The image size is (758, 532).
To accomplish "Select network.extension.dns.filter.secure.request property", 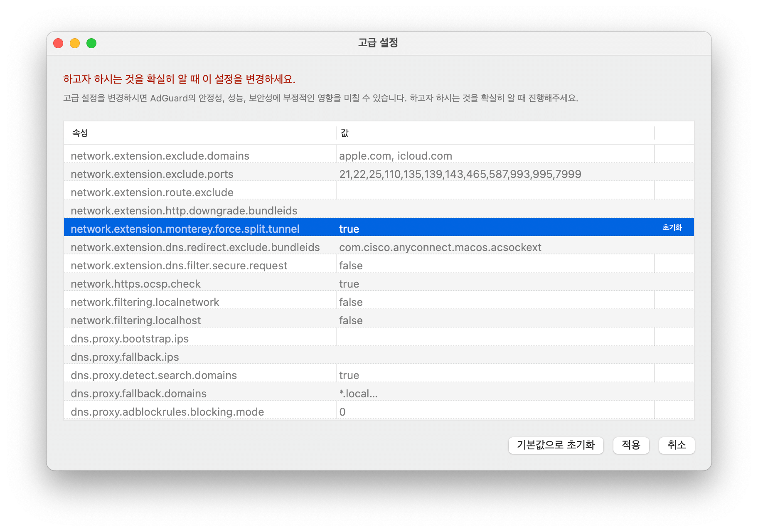I will 179,266.
